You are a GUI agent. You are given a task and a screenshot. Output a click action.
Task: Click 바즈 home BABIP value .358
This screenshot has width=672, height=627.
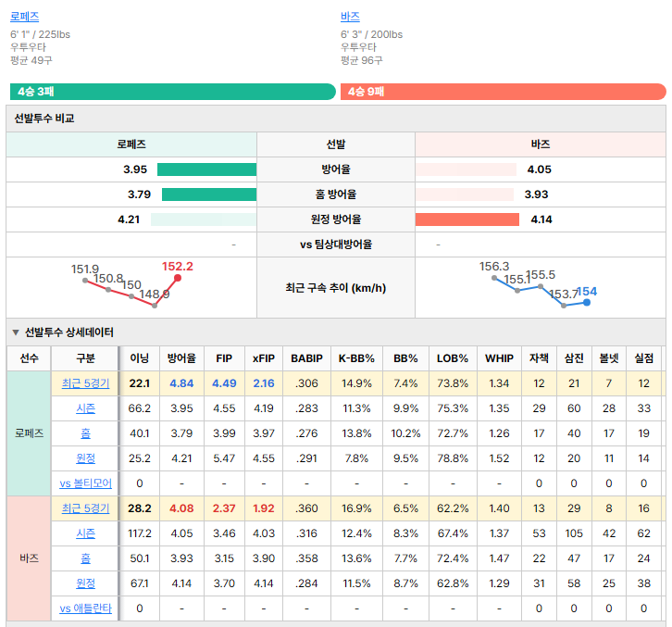(x=307, y=558)
